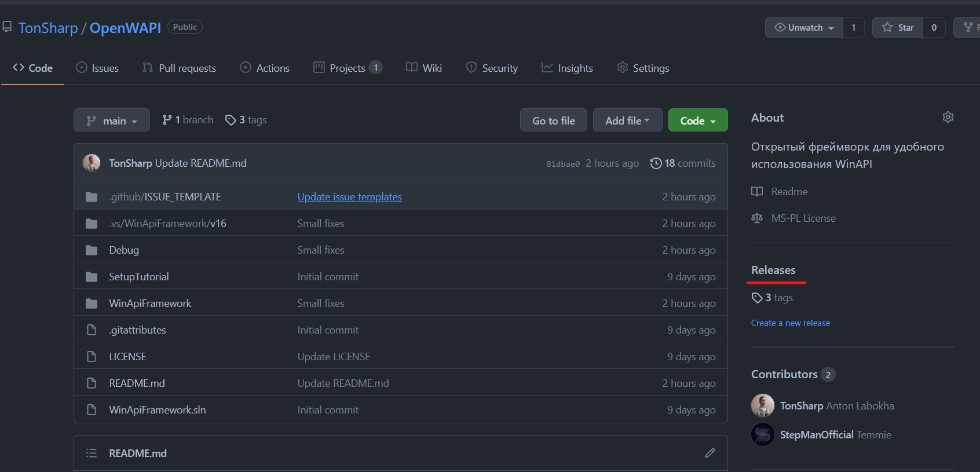Open the StepManOfficial profile link
Image resolution: width=980 pixels, height=472 pixels.
(x=817, y=435)
